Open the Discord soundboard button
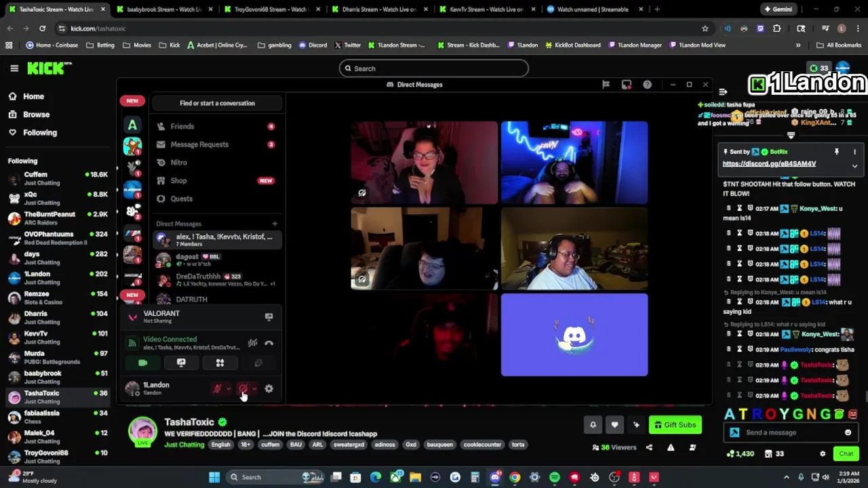868x488 pixels. click(x=258, y=363)
